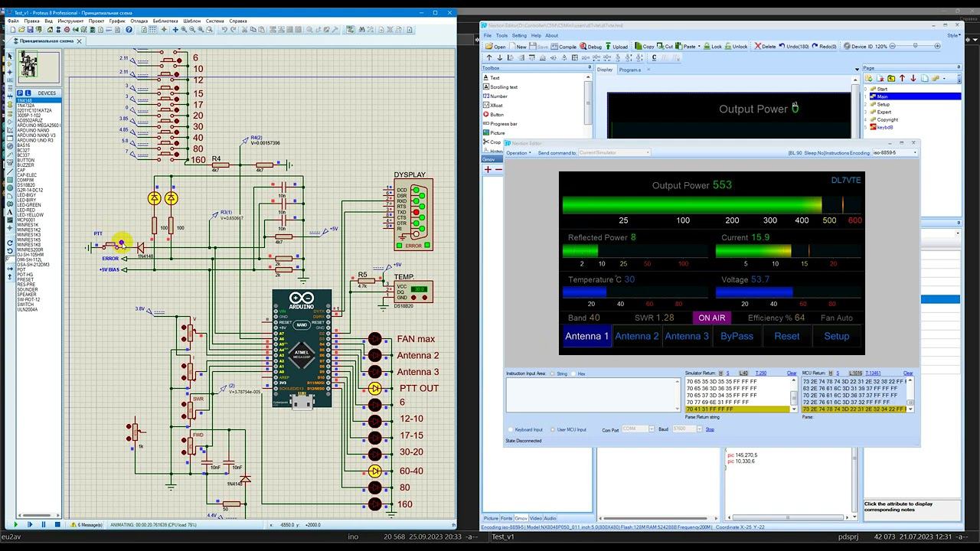This screenshot has height=551, width=980.
Task: Stop the Proteus simulation
Action: 57,524
